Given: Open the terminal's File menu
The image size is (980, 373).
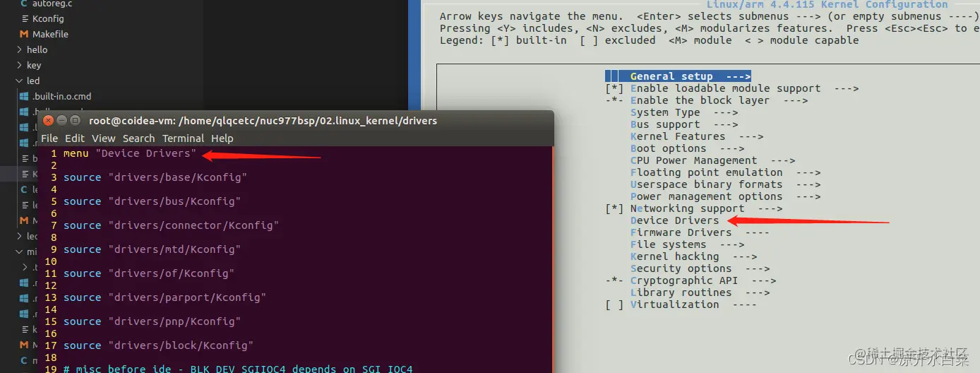Looking at the screenshot, I should pyautogui.click(x=49, y=138).
